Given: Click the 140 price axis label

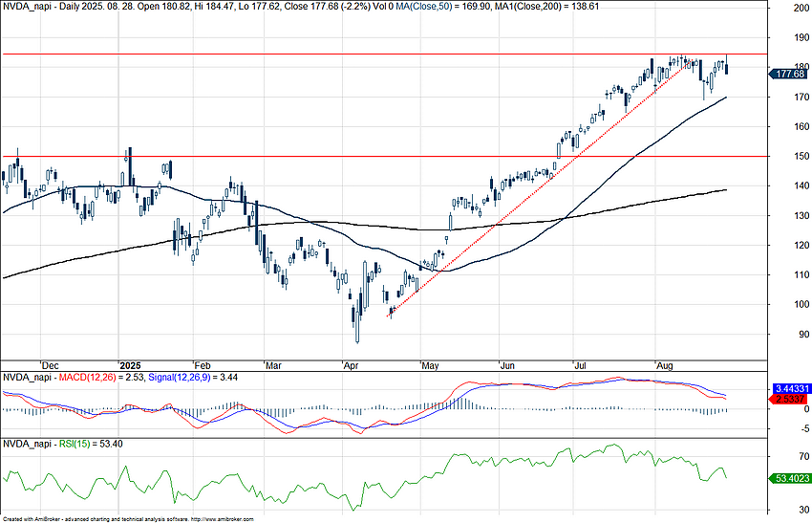Looking at the screenshot, I should click(x=801, y=185).
